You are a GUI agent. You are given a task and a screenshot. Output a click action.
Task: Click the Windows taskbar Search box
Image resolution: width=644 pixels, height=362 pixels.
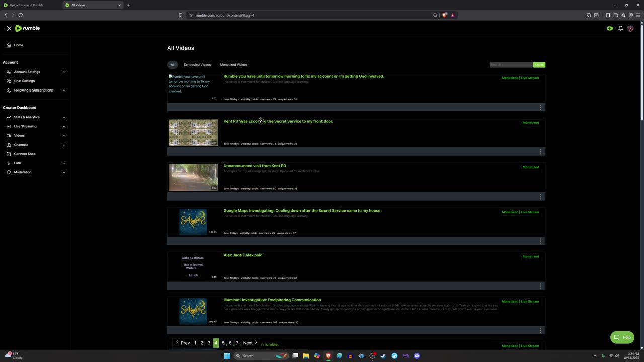[261, 356]
